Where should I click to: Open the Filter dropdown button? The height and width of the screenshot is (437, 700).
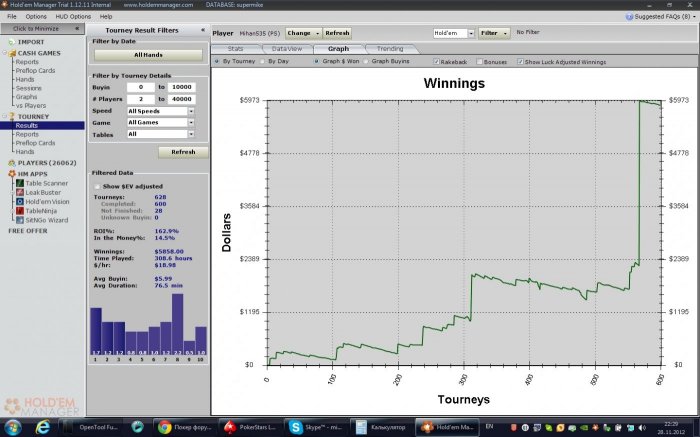tap(494, 33)
